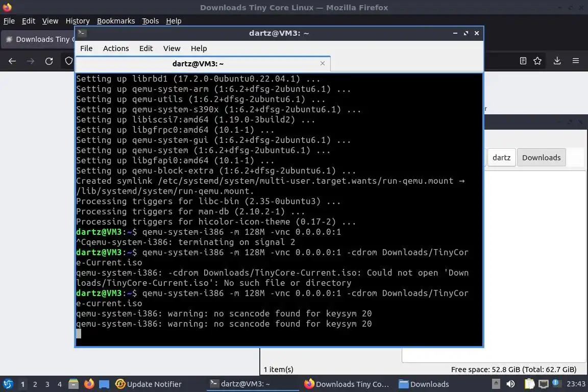Switch to Downloads Tiny Core Firefox taskbar entry
588x392 pixels.
347,384
